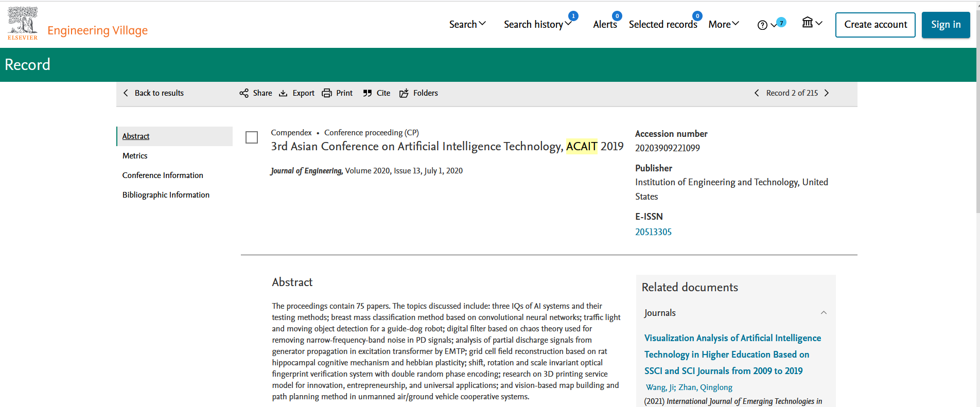
Task: Click the Print printer icon
Action: pos(327,93)
